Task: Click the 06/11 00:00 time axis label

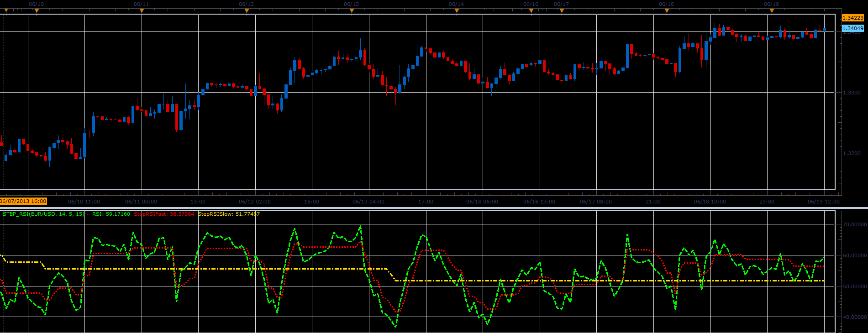Action: click(x=141, y=202)
